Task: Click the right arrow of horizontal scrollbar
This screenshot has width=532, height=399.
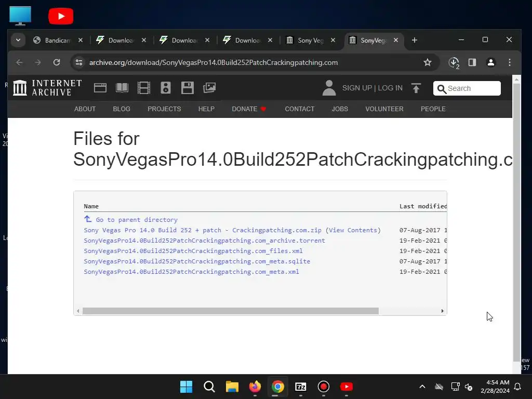Action: click(443, 311)
